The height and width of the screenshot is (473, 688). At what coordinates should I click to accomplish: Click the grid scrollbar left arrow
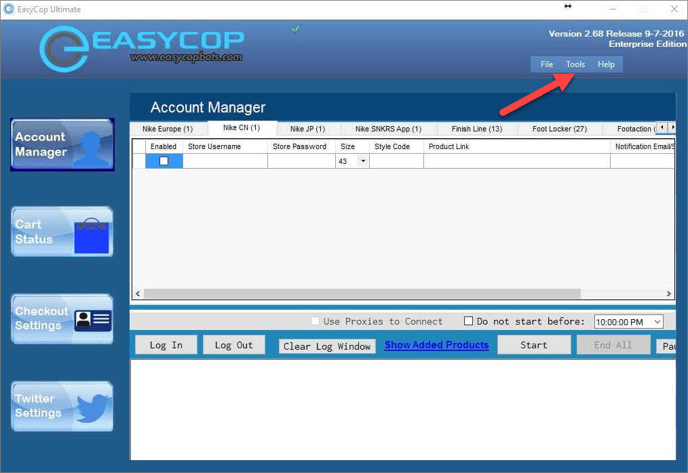pos(138,294)
